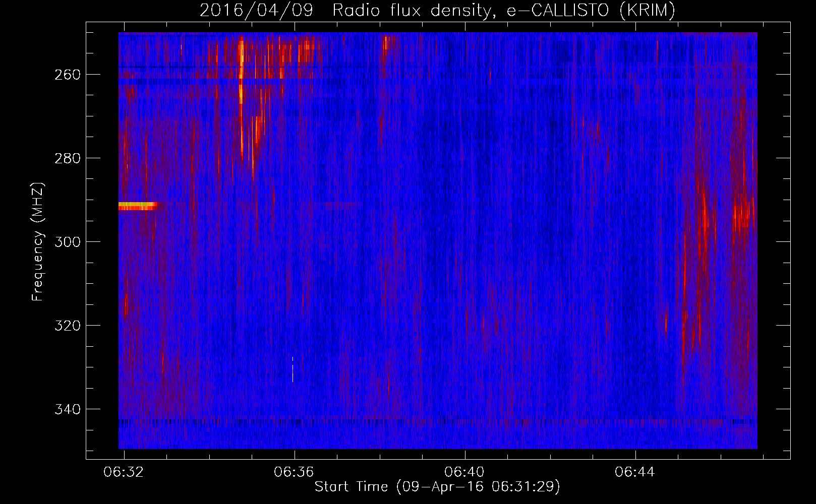Click the 06:40 time tick label

(464, 472)
